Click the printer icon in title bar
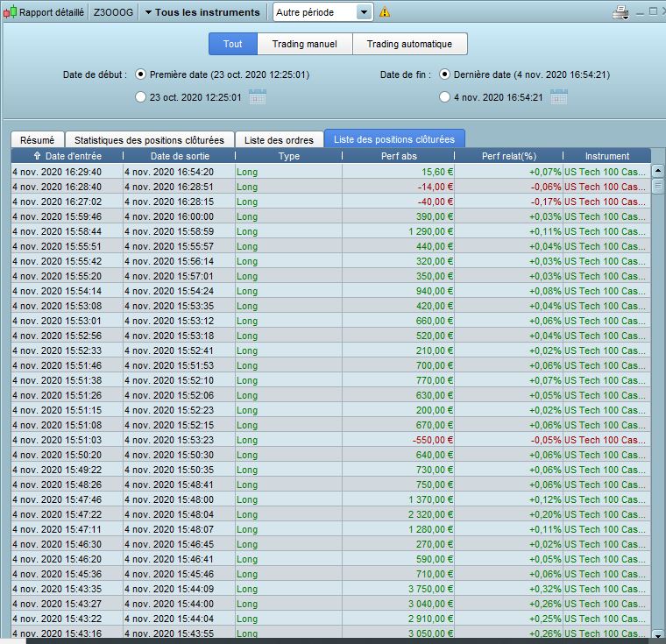 [x=620, y=12]
